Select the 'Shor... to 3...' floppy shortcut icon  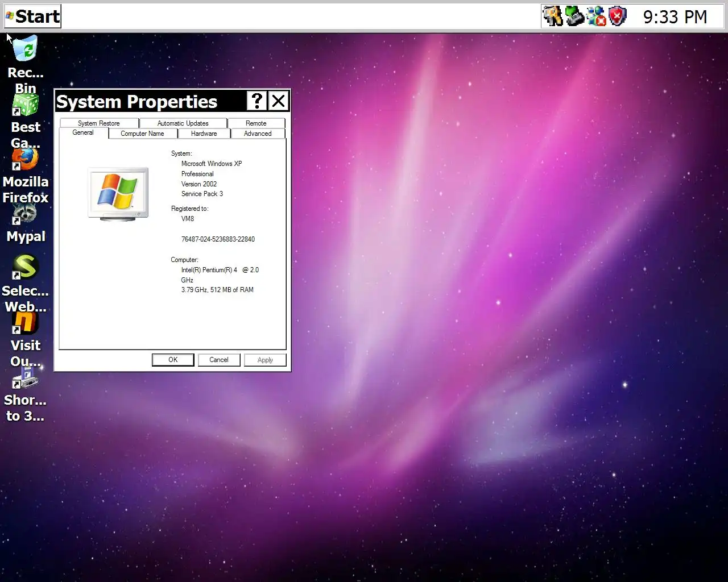coord(25,377)
